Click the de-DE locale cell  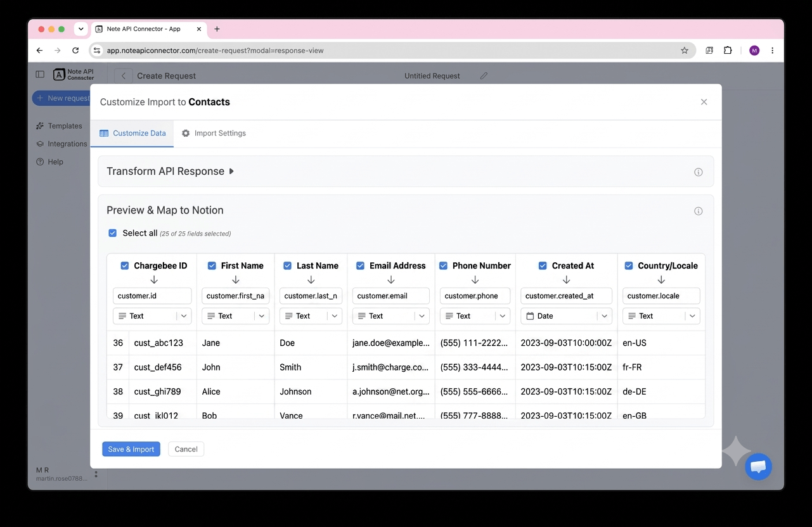(661, 391)
